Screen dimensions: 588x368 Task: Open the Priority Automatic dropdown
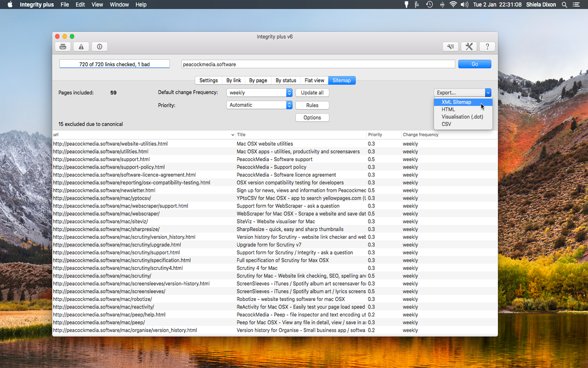260,105
